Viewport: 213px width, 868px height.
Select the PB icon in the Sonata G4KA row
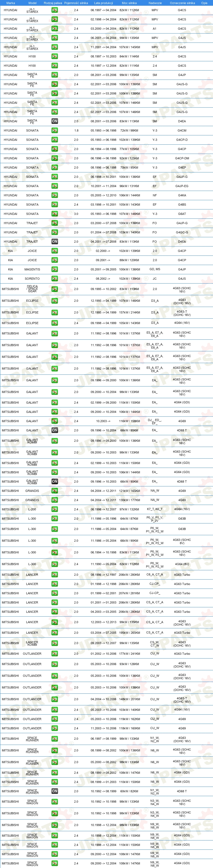[54, 196]
